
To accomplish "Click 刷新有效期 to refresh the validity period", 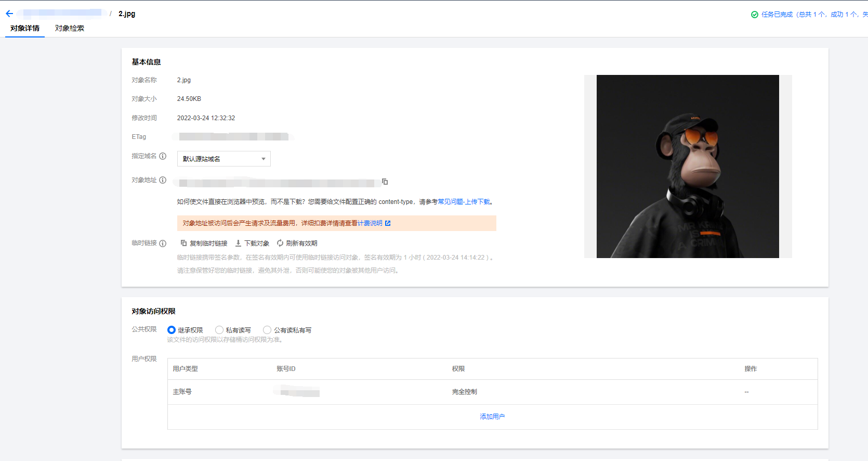I will tap(297, 244).
